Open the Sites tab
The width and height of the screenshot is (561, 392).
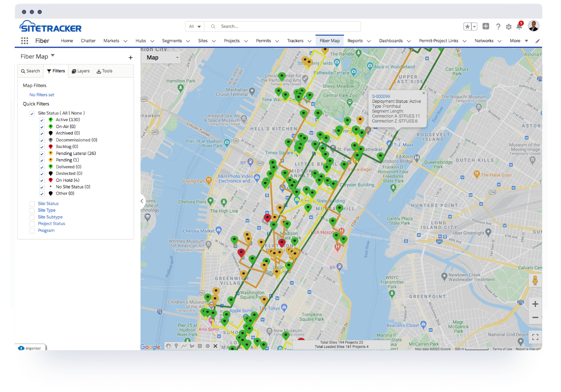[x=203, y=41]
